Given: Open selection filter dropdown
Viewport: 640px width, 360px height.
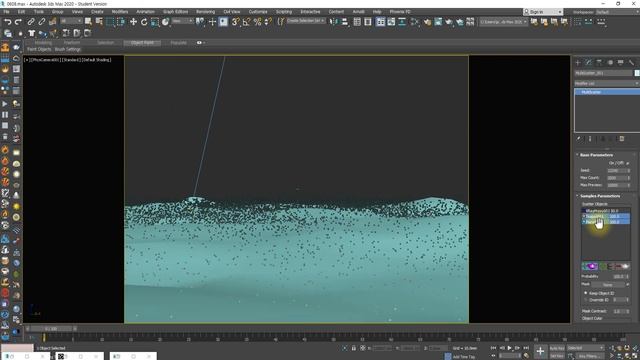Looking at the screenshot, I should pos(71,21).
